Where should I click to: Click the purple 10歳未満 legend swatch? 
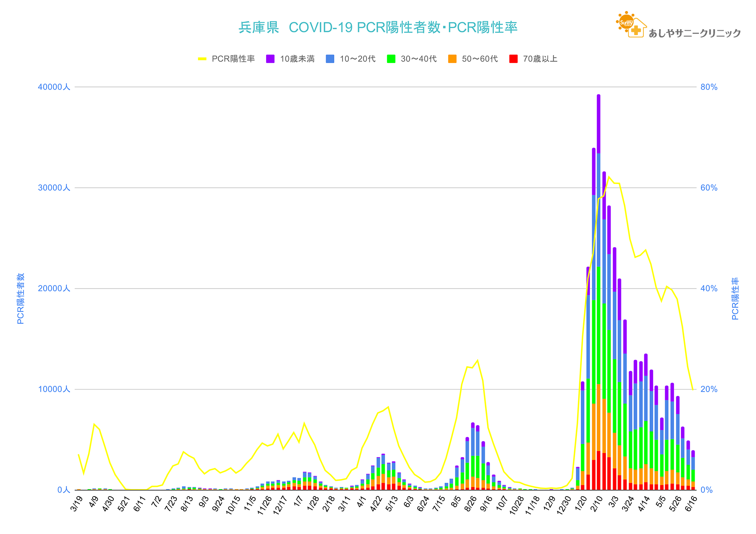click(x=270, y=59)
